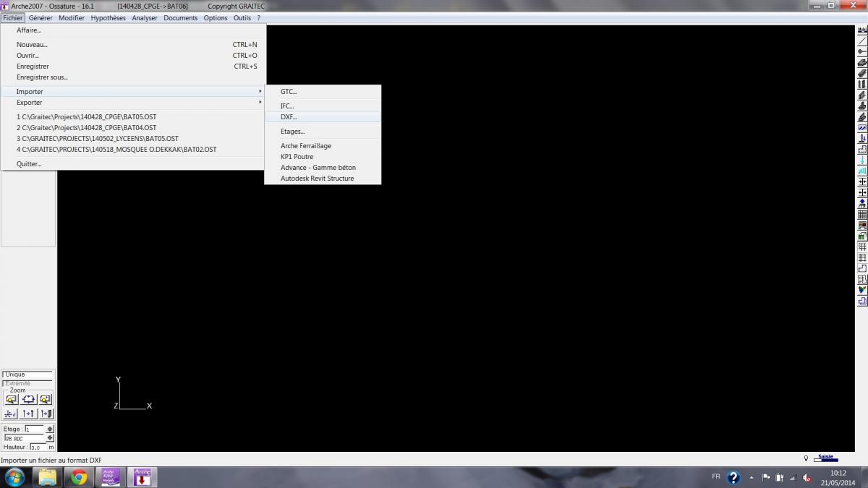Screen dimensions: 868x488
Task: Select Arche Ferraillage import option
Action: pyautogui.click(x=323, y=146)
